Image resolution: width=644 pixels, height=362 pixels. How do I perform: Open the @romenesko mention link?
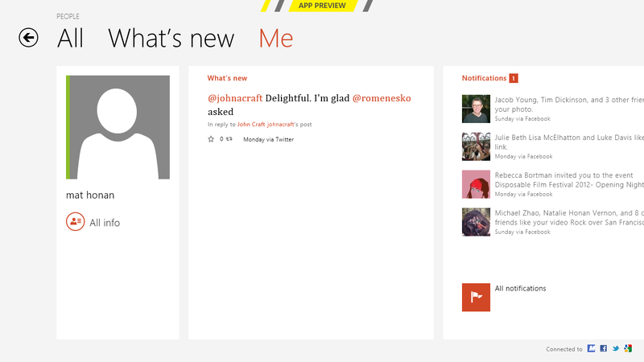click(382, 98)
